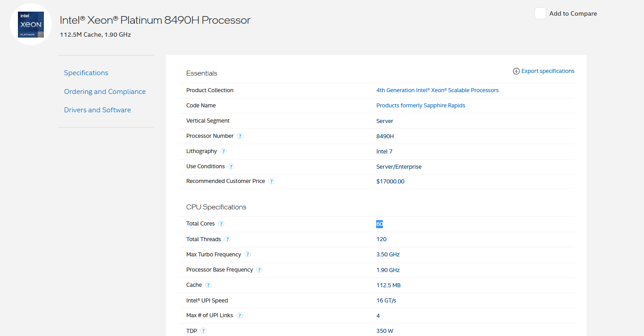Viewport: 644px width, 336px height.
Task: Show help for Use Conditions
Action: pyautogui.click(x=231, y=166)
